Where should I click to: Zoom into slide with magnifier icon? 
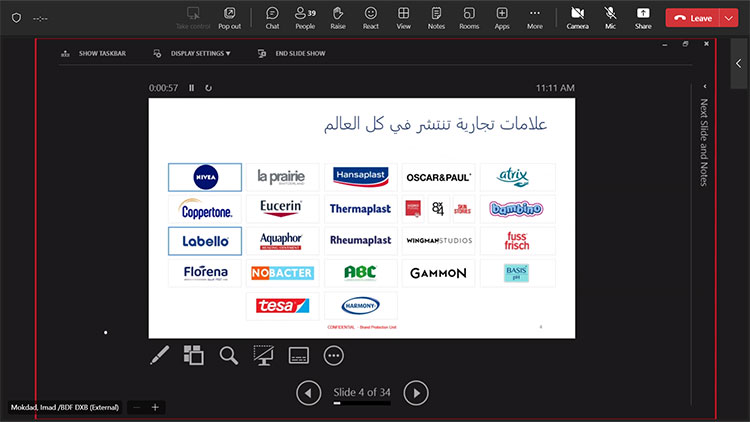click(x=228, y=355)
